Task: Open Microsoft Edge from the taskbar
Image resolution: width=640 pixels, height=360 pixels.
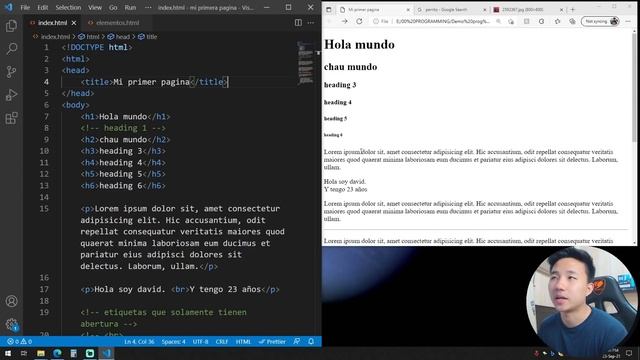Action: (x=57, y=353)
